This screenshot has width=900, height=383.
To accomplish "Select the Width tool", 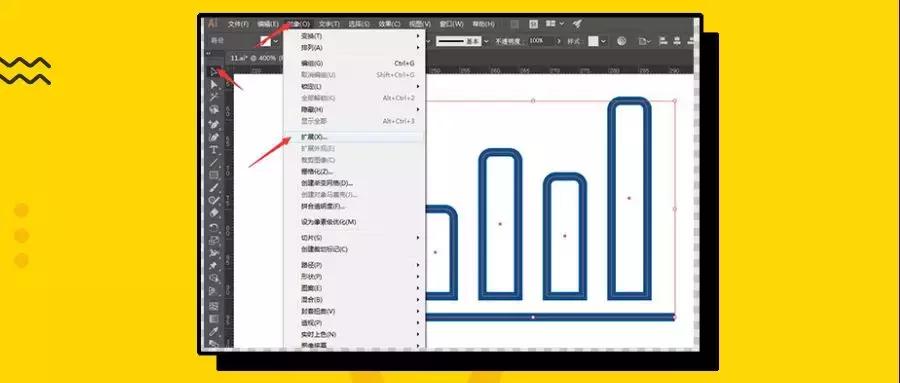I will 214,253.
